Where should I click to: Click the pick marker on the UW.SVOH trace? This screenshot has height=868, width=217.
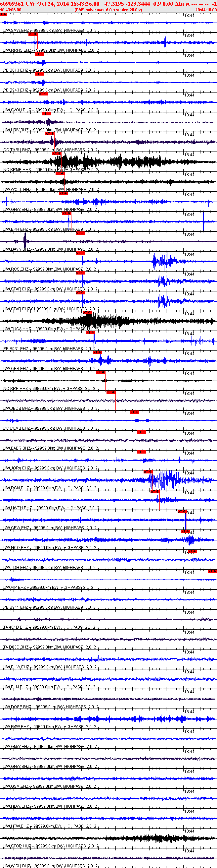pyautogui.click(x=43, y=94)
